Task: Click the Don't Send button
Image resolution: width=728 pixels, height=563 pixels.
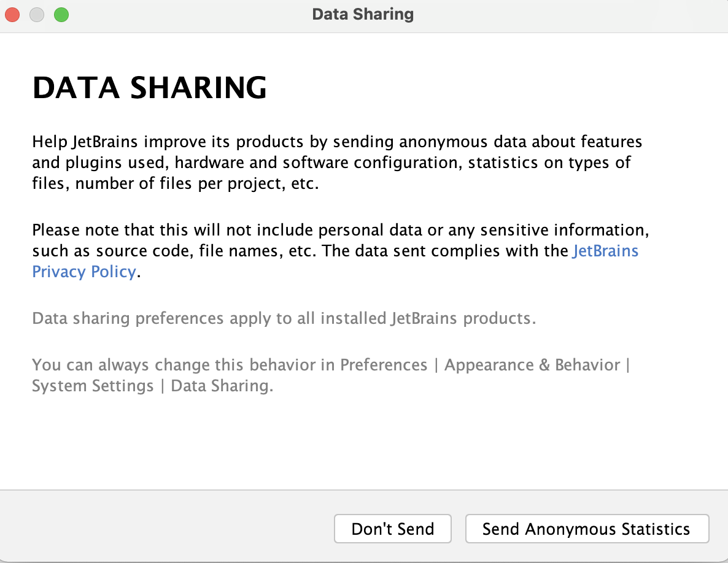Action: click(x=392, y=529)
